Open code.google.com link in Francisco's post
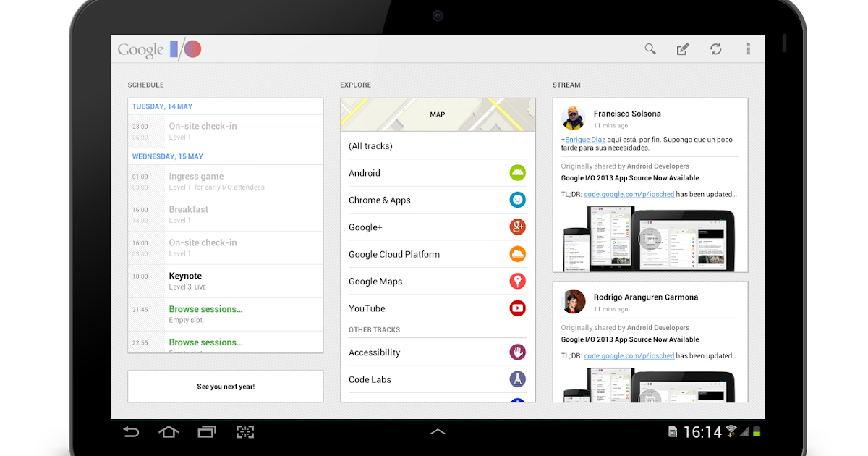This screenshot has height=456, width=868. pyautogui.click(x=629, y=194)
